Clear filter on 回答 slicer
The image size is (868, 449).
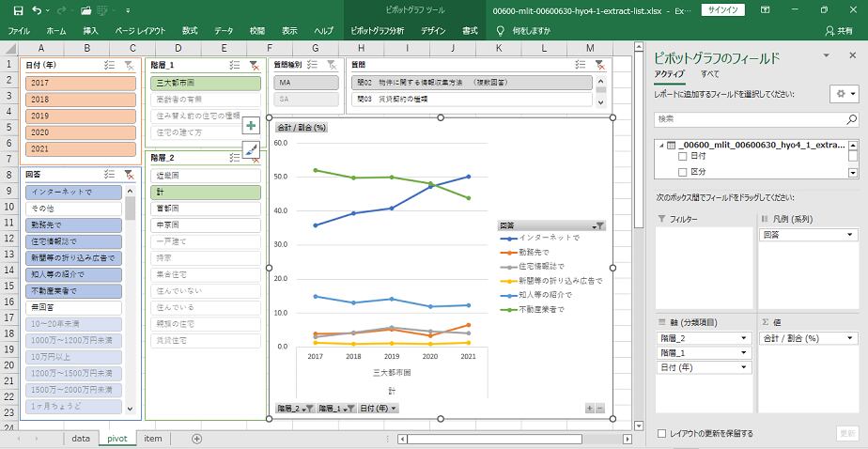129,174
